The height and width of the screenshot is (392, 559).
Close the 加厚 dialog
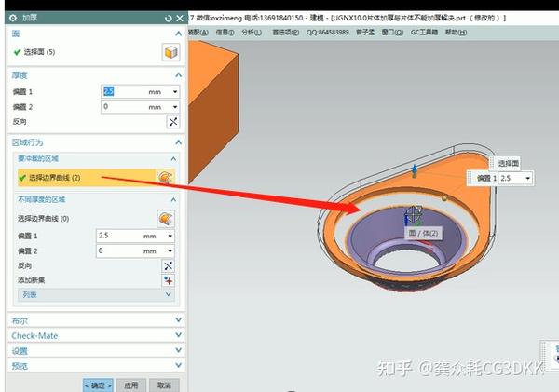pyautogui.click(x=180, y=19)
